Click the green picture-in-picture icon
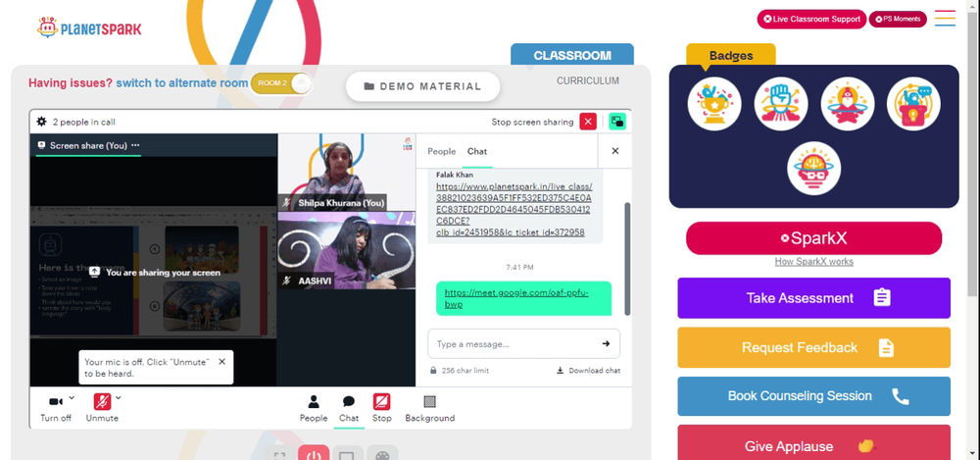Image resolution: width=980 pixels, height=460 pixels. tap(616, 122)
